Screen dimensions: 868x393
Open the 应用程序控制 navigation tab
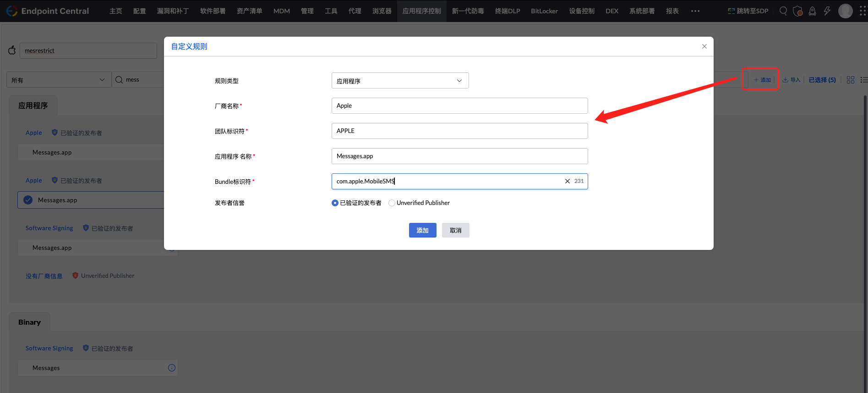tap(421, 11)
